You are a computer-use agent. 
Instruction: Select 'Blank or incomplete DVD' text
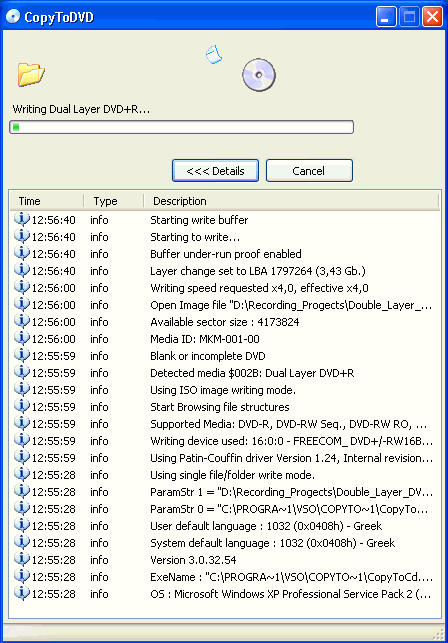[208, 356]
